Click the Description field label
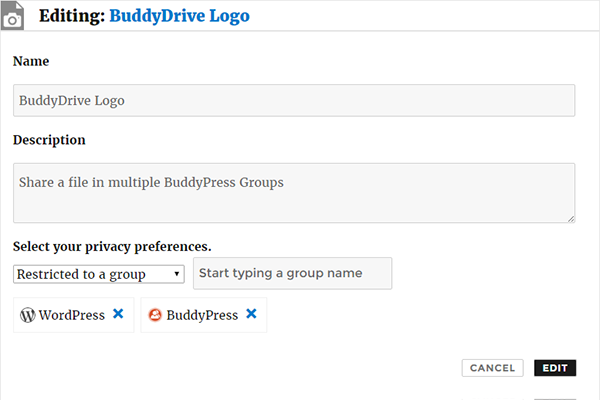This screenshot has width=600, height=400. [49, 140]
